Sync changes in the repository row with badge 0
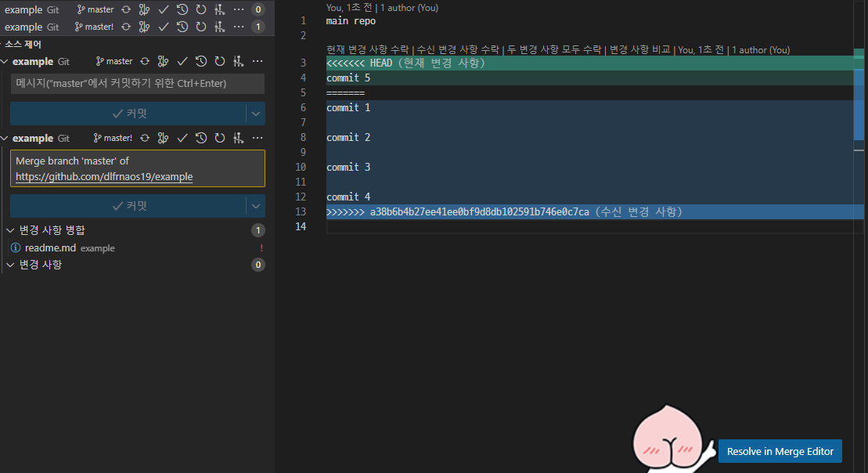The height and width of the screenshot is (473, 868). [126, 9]
